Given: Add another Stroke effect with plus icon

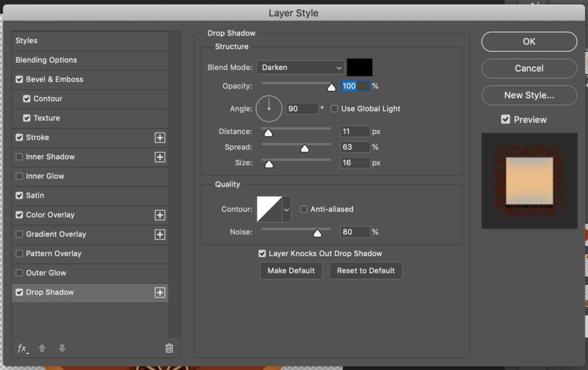Looking at the screenshot, I should [160, 138].
